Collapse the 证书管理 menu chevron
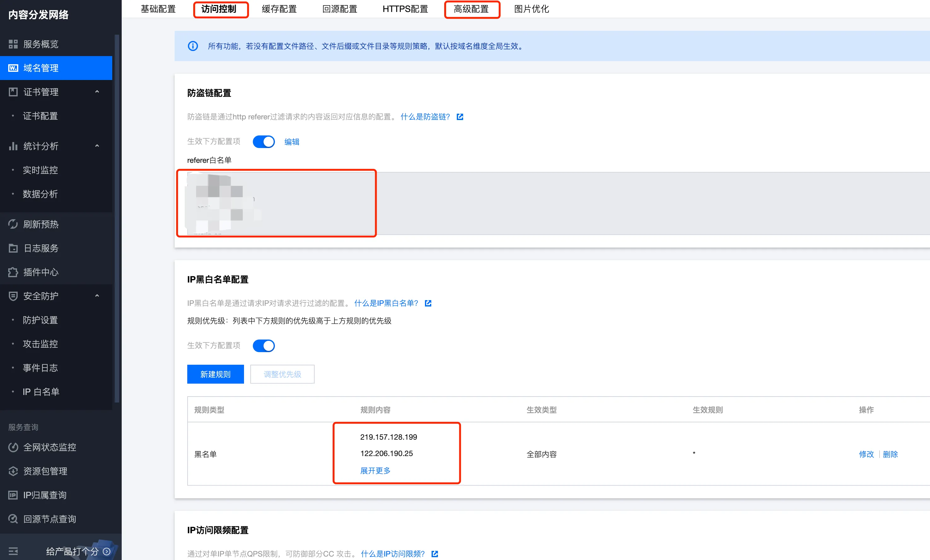Viewport: 930px width, 560px height. (x=97, y=92)
